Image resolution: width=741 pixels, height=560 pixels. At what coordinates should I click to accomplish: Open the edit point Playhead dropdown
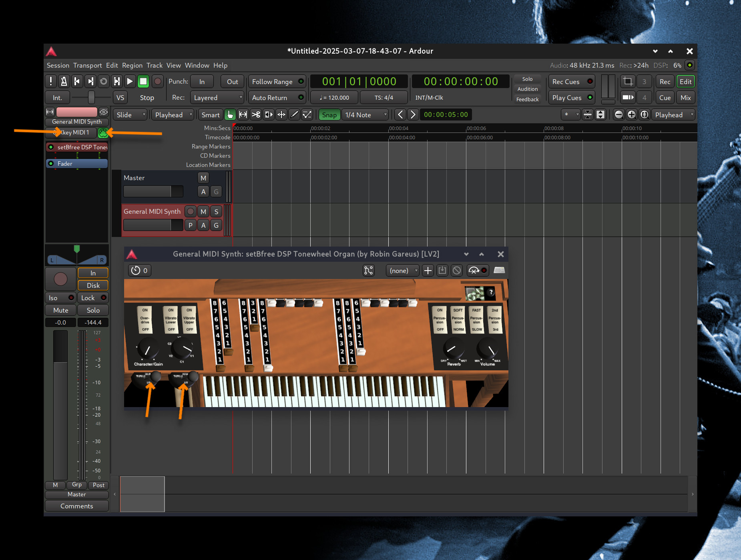pyautogui.click(x=173, y=115)
